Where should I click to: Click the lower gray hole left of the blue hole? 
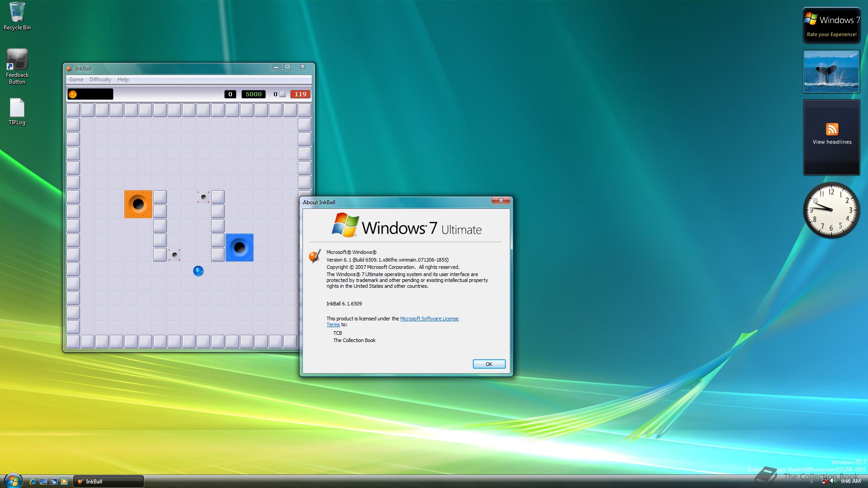pyautogui.click(x=175, y=255)
